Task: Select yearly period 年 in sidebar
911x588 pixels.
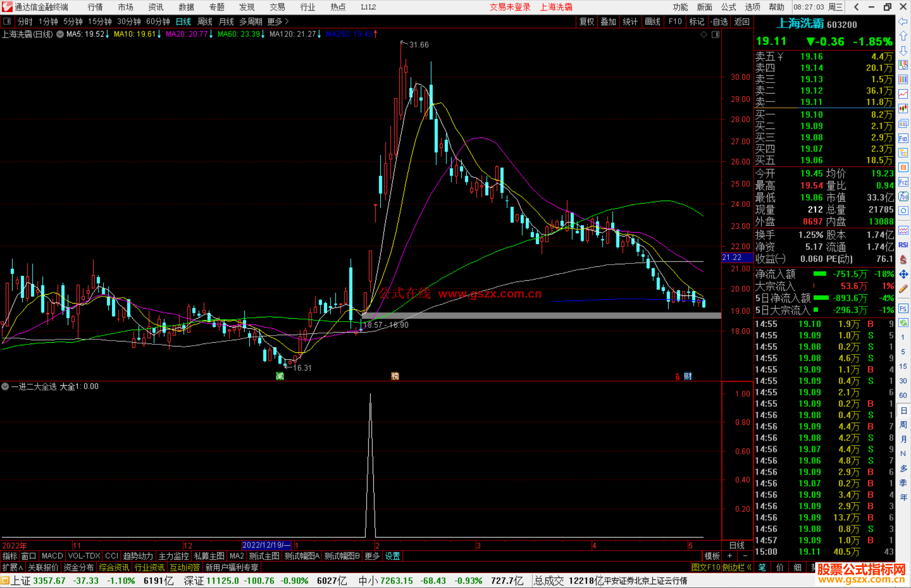Action: pos(903,497)
